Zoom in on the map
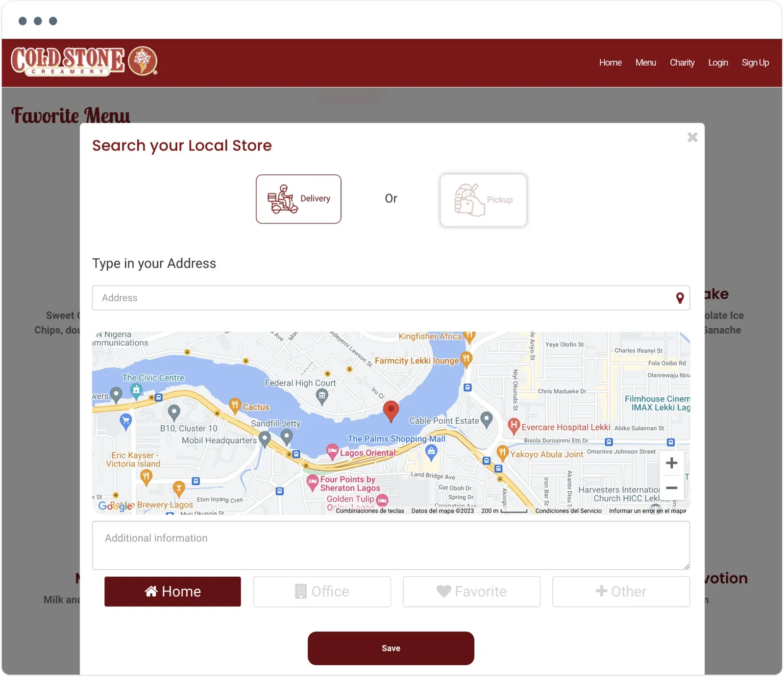Screen dimensions: 784x677 point(672,463)
